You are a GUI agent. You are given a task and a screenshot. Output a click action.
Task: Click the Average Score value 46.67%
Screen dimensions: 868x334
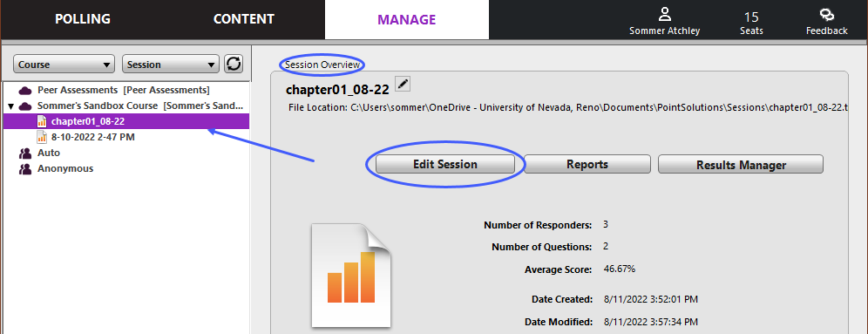(620, 269)
